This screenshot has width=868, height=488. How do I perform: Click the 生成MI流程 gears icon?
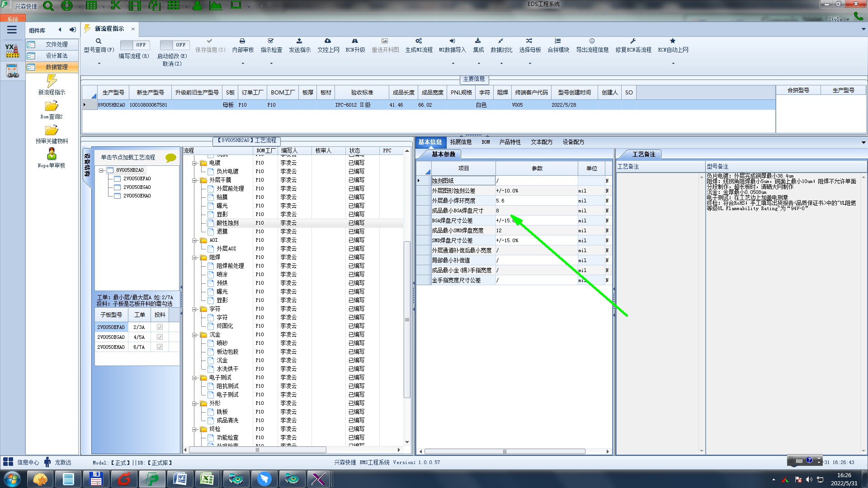(419, 41)
